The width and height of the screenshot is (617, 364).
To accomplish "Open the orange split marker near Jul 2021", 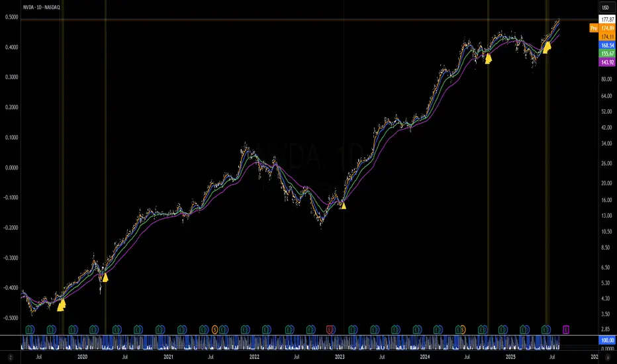I will click(215, 330).
